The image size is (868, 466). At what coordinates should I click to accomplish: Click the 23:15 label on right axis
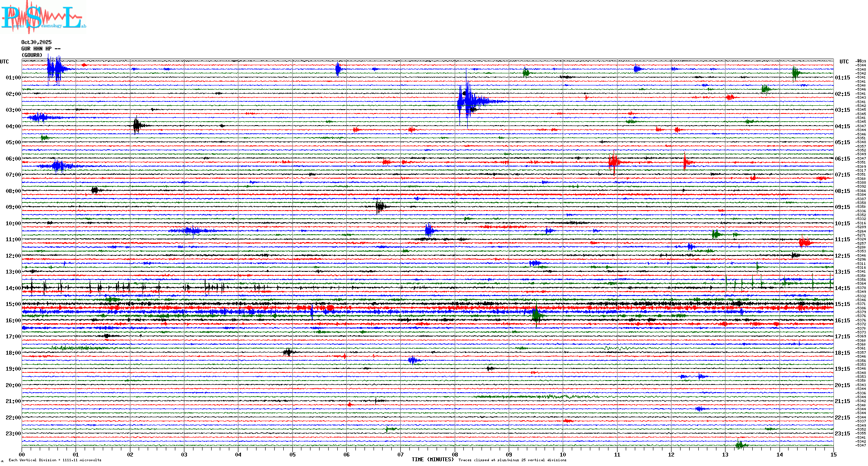click(842, 434)
